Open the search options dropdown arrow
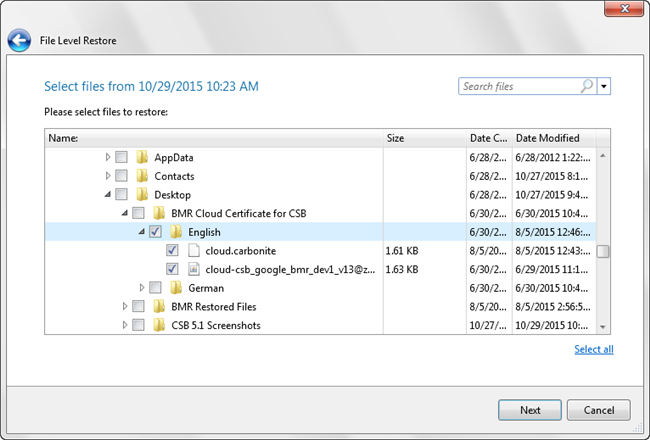 (x=604, y=87)
